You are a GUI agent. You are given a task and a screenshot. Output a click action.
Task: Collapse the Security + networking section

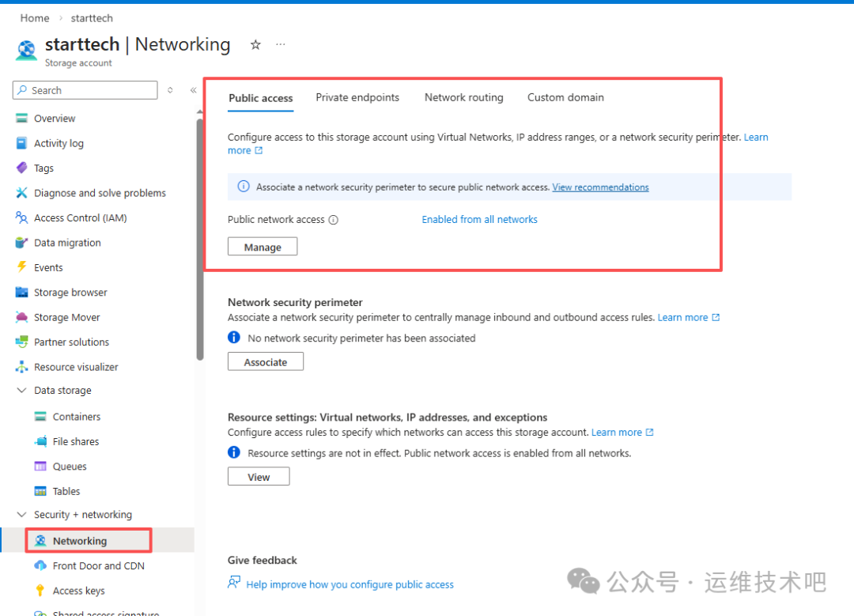22,515
